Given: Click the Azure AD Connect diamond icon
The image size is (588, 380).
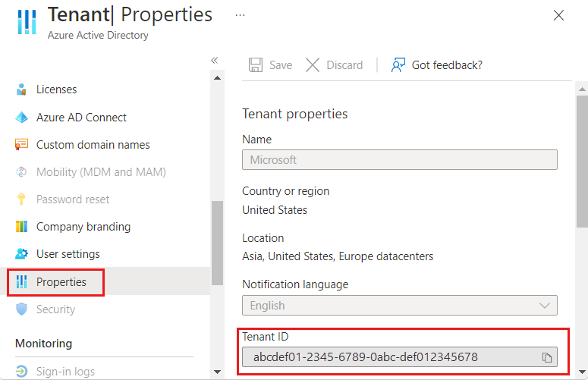Looking at the screenshot, I should click(21, 118).
